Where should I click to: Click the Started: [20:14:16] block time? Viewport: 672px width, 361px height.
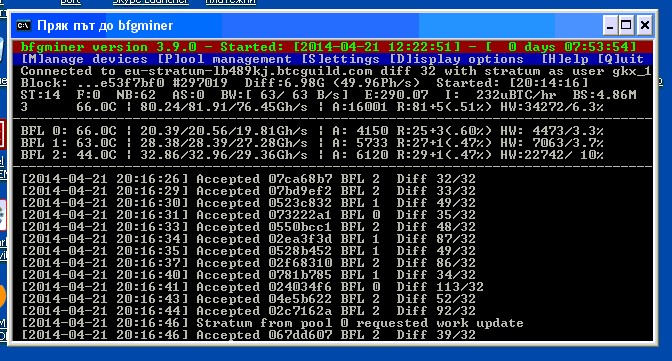click(512, 83)
